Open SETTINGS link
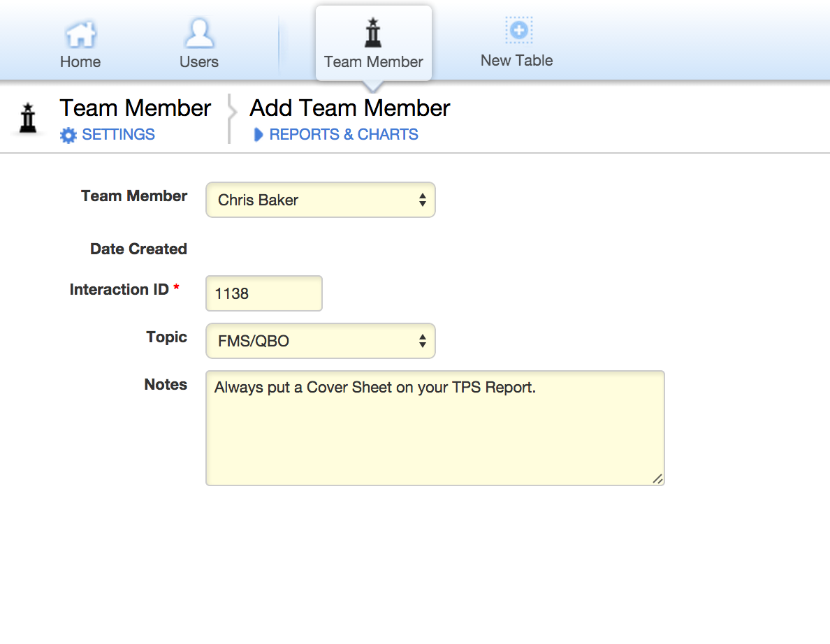830x644 pixels. 118,134
